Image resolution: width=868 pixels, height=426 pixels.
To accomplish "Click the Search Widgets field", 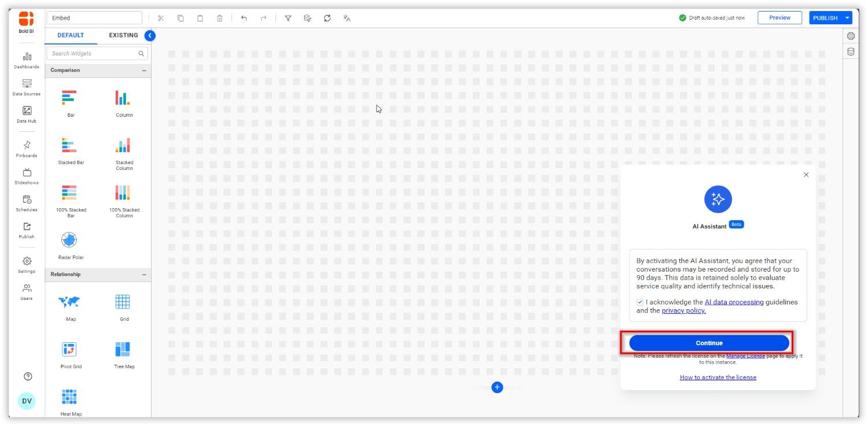I will click(x=97, y=53).
